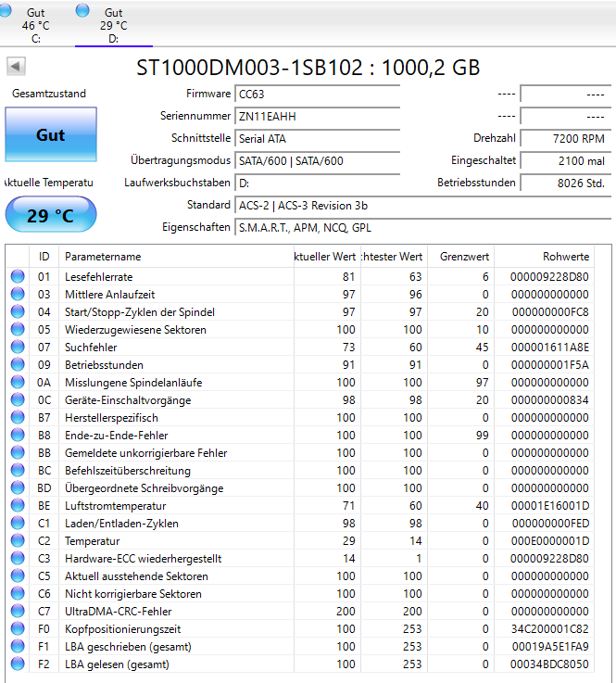Click status icon of Kopfpositionierungszeit row
The image size is (616, 683).
[x=18, y=628]
